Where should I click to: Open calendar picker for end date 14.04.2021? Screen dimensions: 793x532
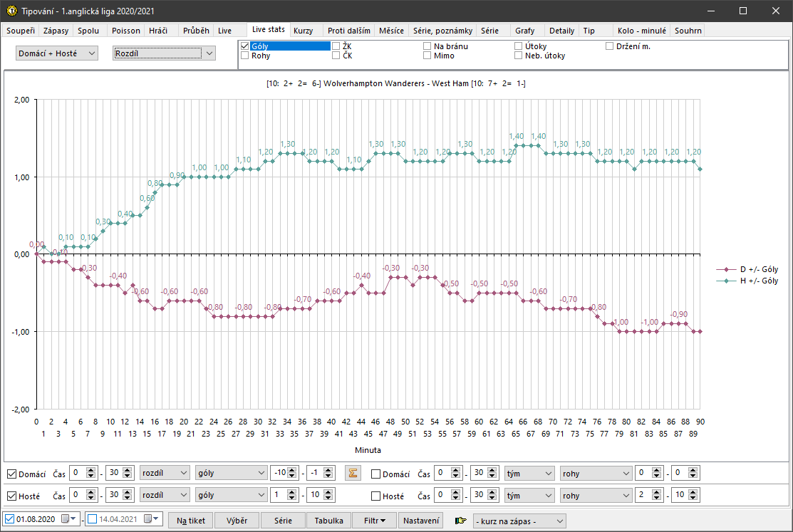click(148, 520)
